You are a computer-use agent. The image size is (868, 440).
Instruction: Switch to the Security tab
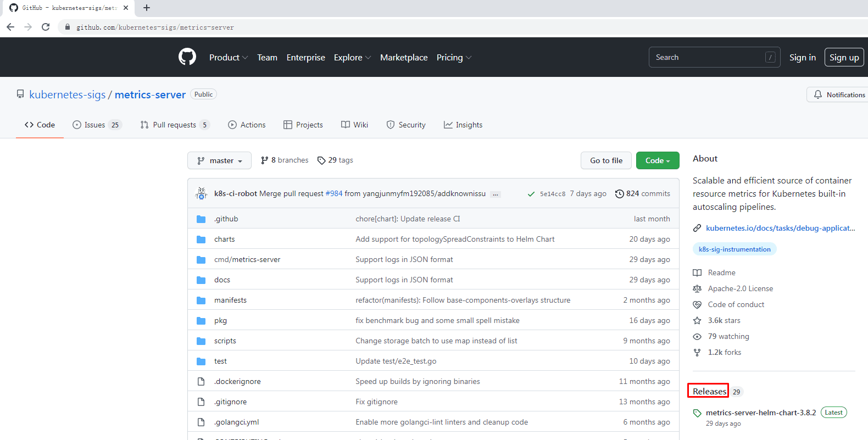point(406,125)
